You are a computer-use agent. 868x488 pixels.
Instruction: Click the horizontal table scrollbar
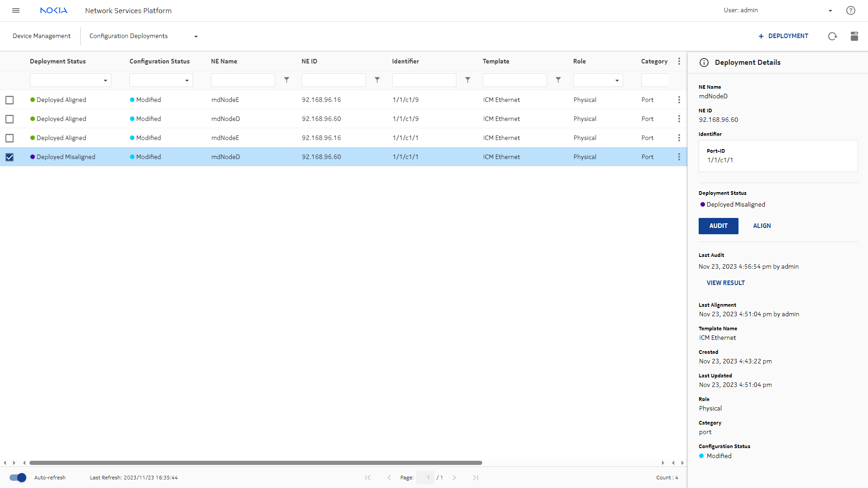(256, 463)
